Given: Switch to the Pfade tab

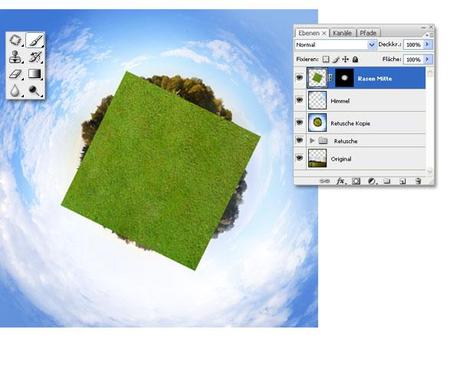Looking at the screenshot, I should point(368,33).
